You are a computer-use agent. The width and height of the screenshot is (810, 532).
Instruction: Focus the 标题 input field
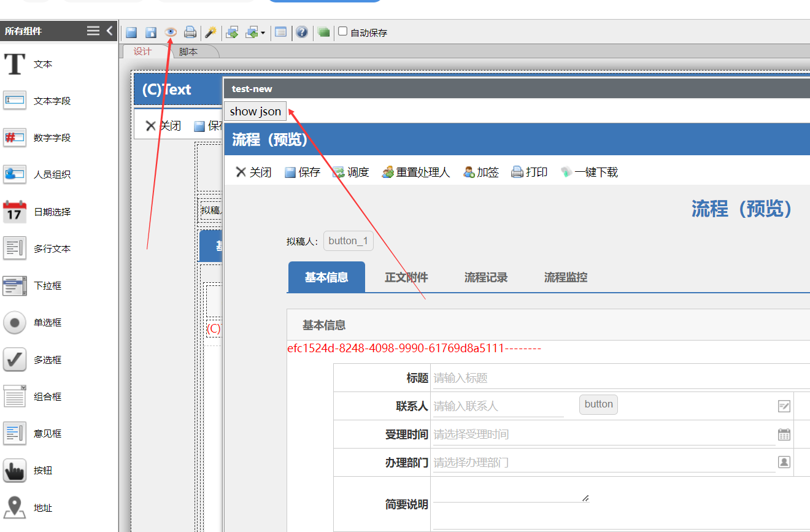tap(622, 378)
